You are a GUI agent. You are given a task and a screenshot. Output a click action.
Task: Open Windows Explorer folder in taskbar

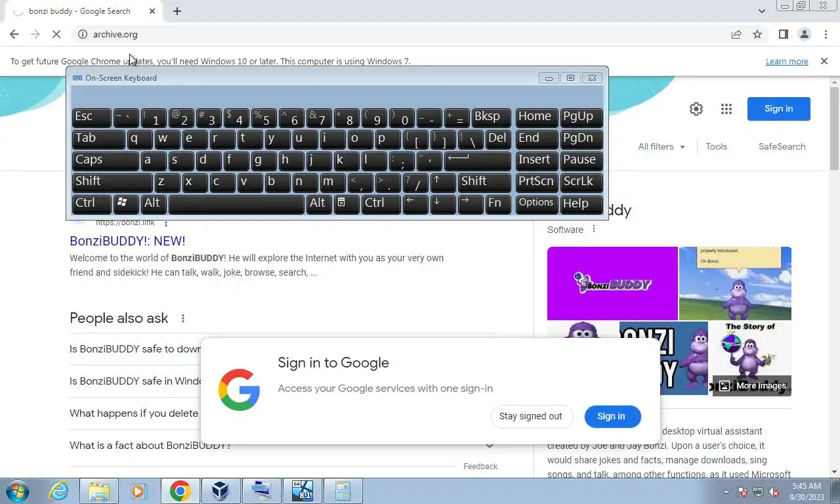click(99, 491)
